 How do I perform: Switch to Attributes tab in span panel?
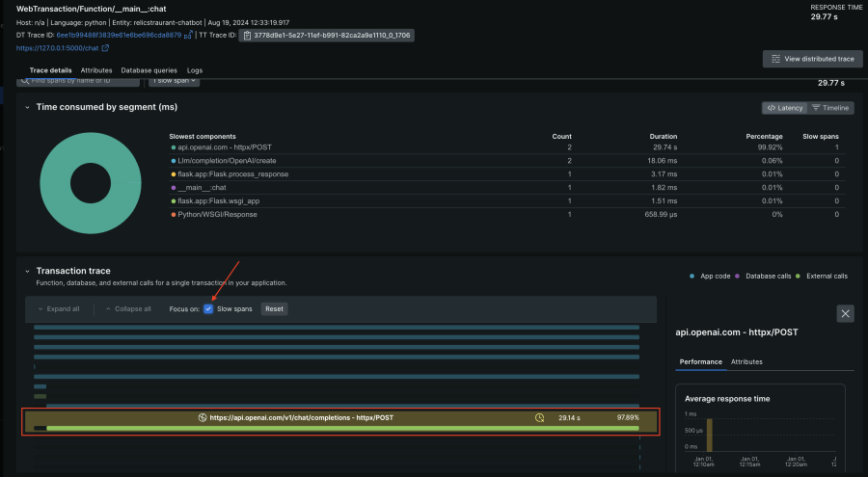(x=746, y=361)
